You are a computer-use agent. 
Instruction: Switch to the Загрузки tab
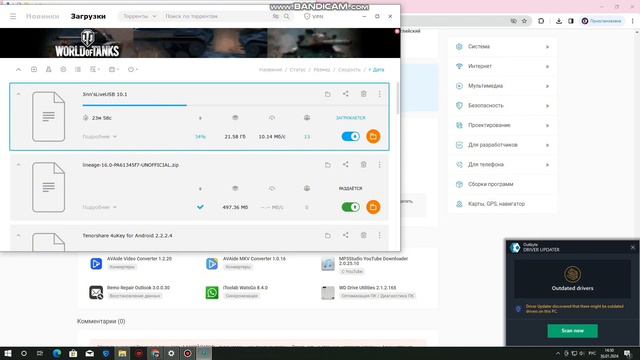coord(88,16)
